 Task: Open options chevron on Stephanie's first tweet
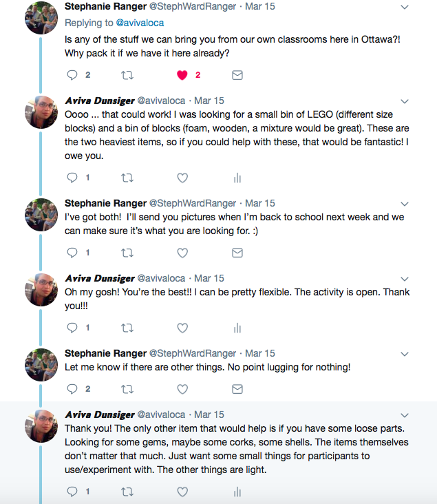pyautogui.click(x=405, y=7)
